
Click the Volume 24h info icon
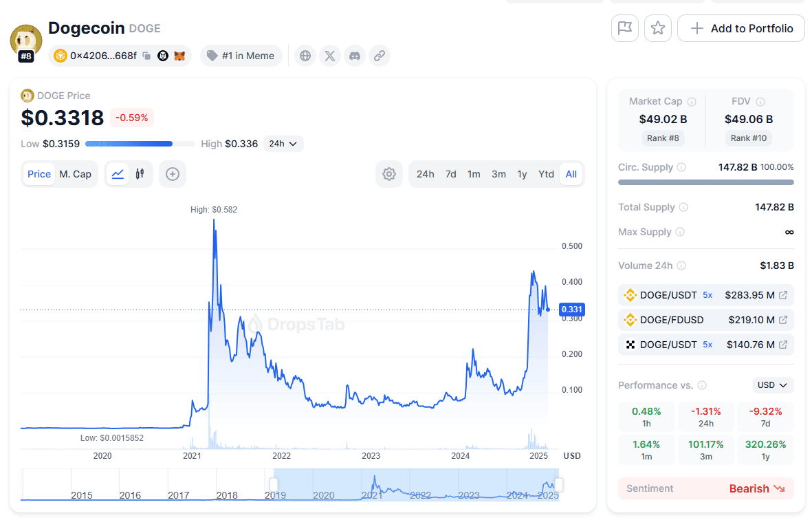click(681, 266)
